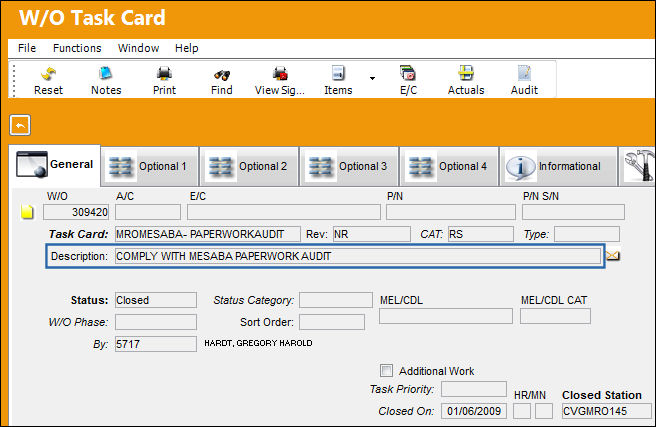Click the Sort Order field

332,322
